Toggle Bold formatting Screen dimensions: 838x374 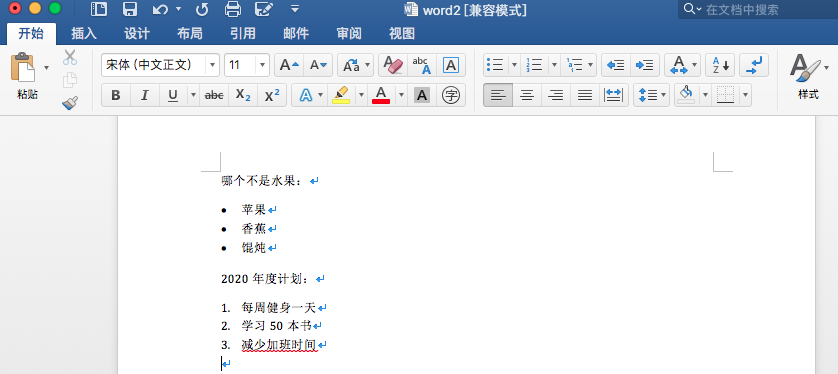(115, 95)
